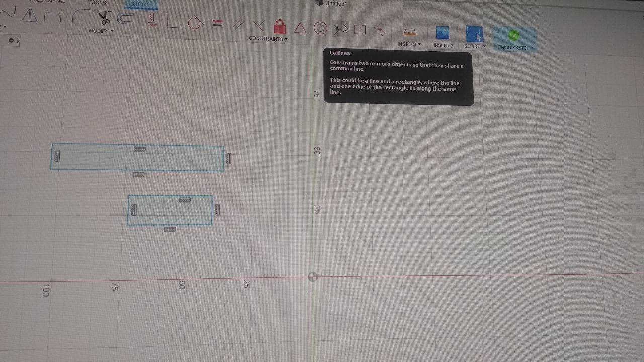Apply the Curvature constraint
Viewport: 644px width, 362px height.
tap(380, 31)
